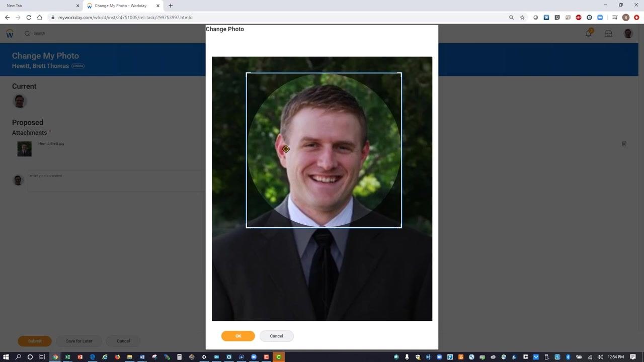Open Firefox from the taskbar
The height and width of the screenshot is (362, 644).
(117, 357)
